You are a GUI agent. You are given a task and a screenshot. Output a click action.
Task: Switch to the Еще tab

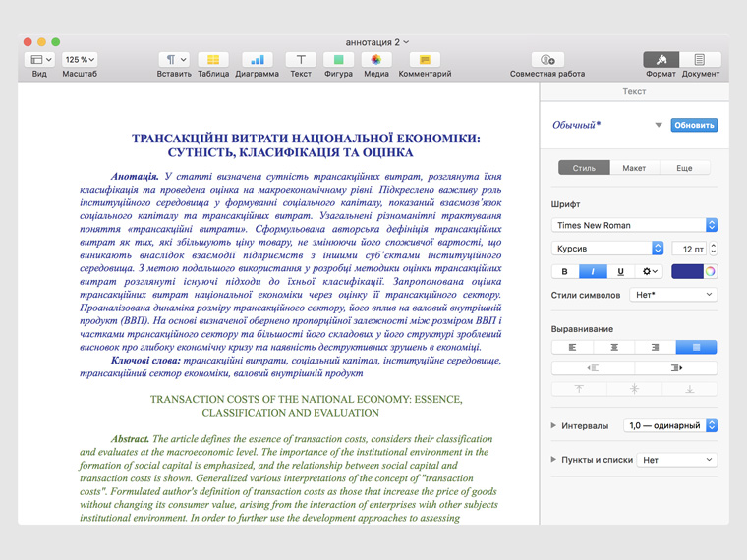pos(684,168)
